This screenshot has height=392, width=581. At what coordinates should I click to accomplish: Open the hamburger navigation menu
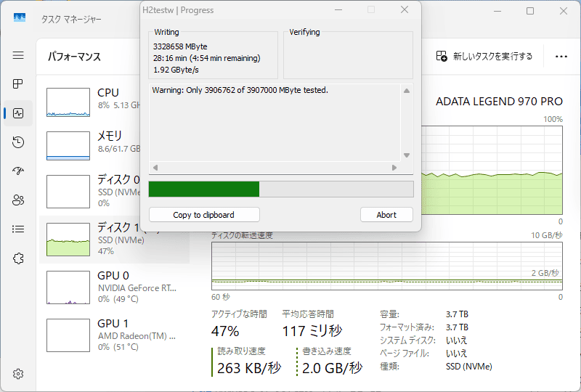18,56
